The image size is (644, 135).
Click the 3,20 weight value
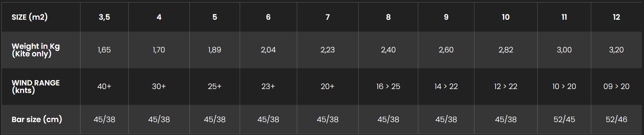616,50
